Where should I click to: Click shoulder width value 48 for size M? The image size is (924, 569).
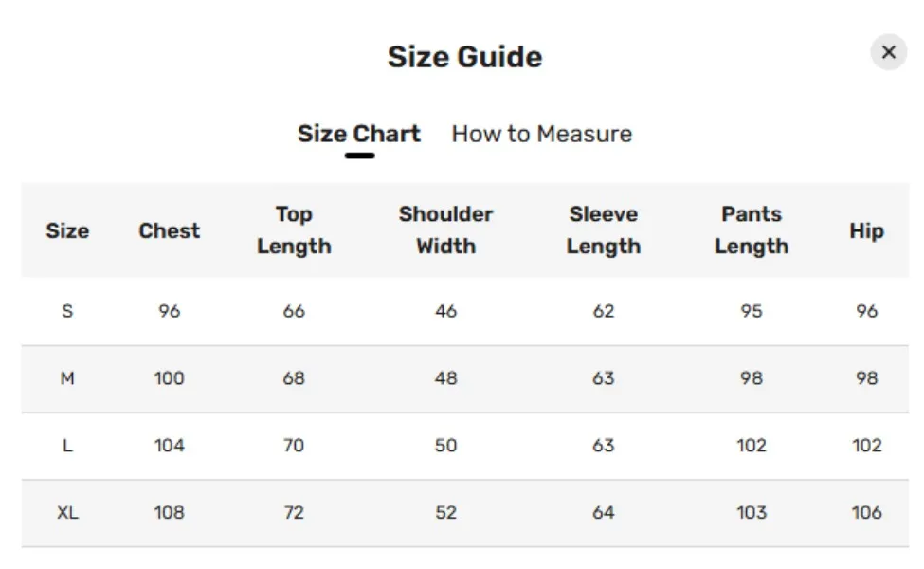445,378
